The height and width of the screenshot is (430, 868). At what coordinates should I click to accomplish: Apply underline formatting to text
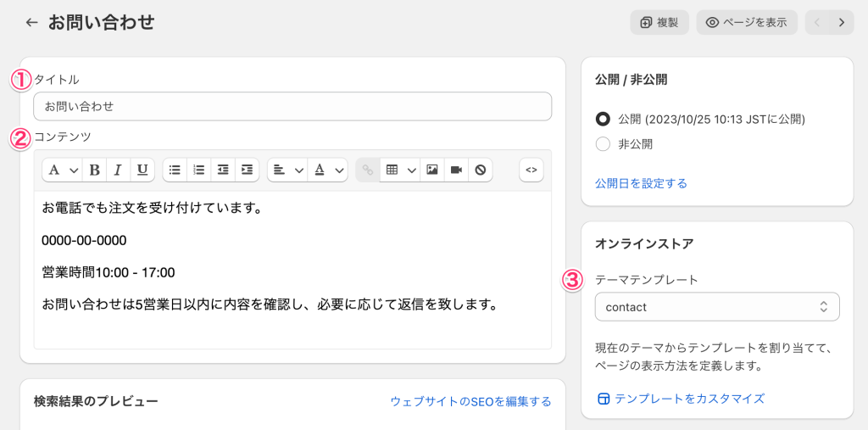coord(142,170)
